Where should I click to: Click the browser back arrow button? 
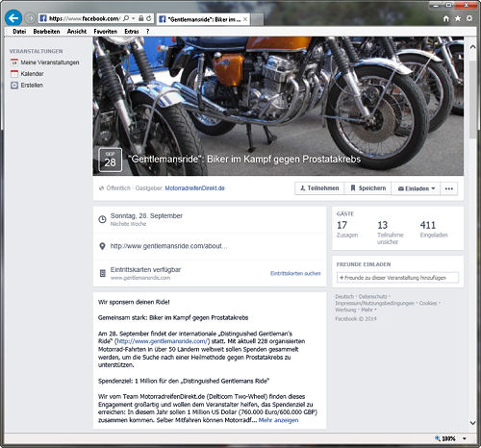point(13,18)
